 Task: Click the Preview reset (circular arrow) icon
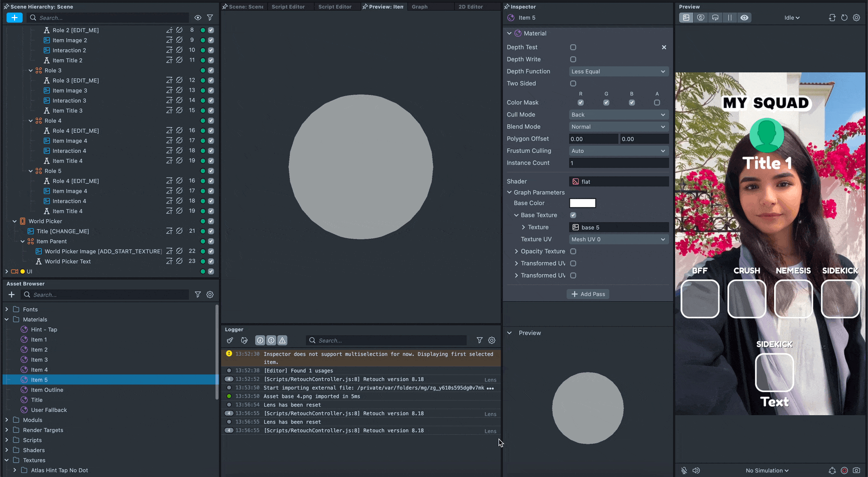point(844,18)
